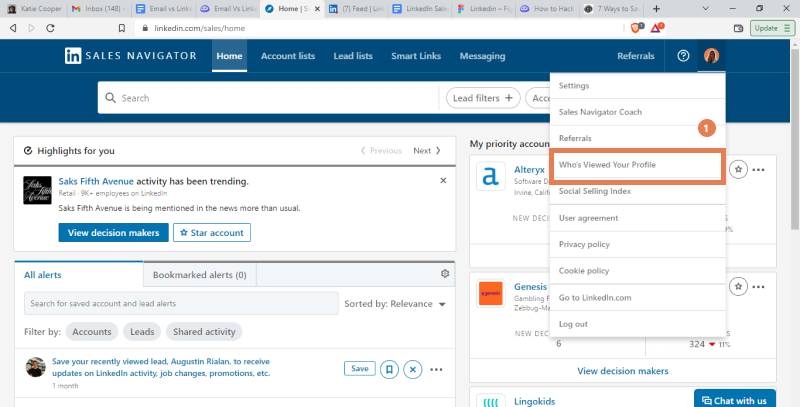Image resolution: width=800 pixels, height=407 pixels.
Task: Select Settings from profile menu
Action: [637, 86]
